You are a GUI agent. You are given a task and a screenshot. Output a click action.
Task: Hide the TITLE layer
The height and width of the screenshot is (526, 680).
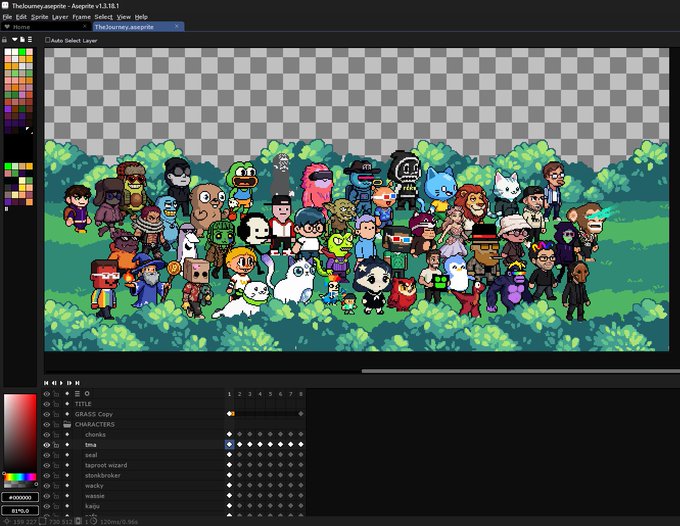[x=46, y=404]
